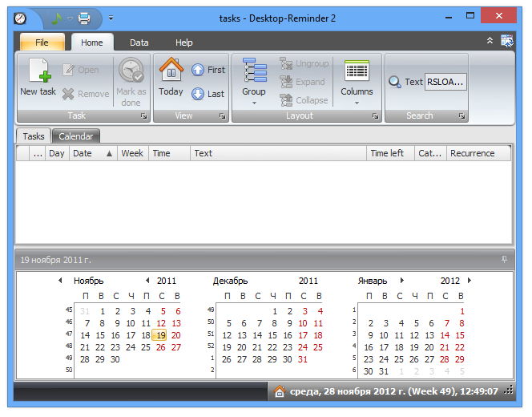Sort by the Recurrence column header
532x417 pixels.
478,153
